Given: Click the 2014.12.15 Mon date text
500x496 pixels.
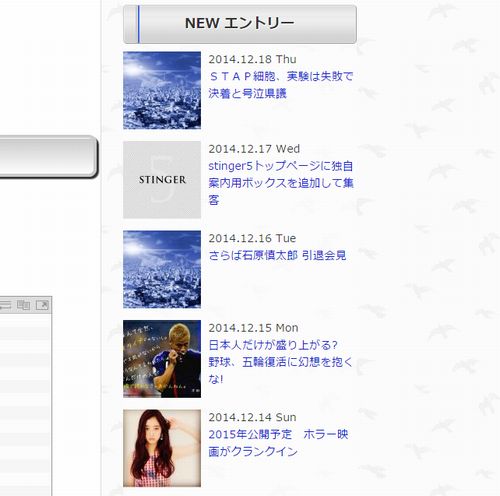Looking at the screenshot, I should point(253,328).
